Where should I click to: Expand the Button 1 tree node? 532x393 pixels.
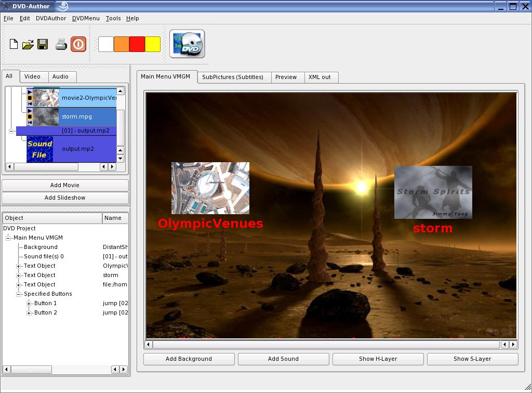click(29, 304)
